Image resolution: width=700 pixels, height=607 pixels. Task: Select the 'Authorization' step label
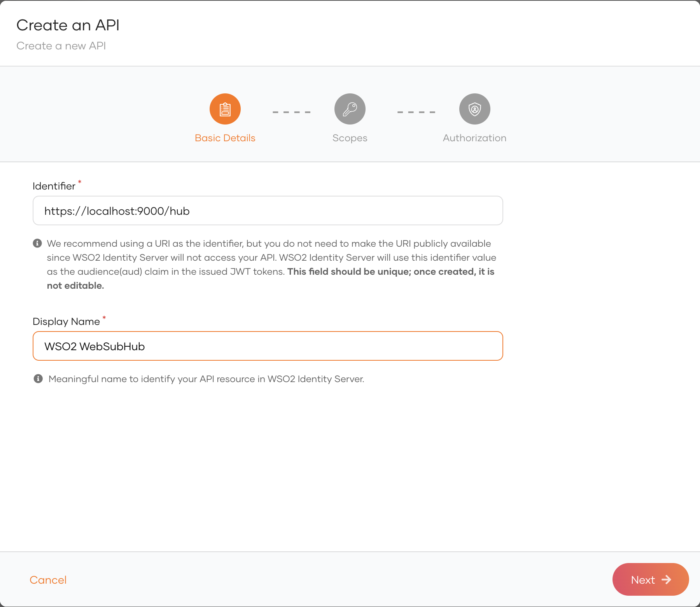(x=474, y=138)
